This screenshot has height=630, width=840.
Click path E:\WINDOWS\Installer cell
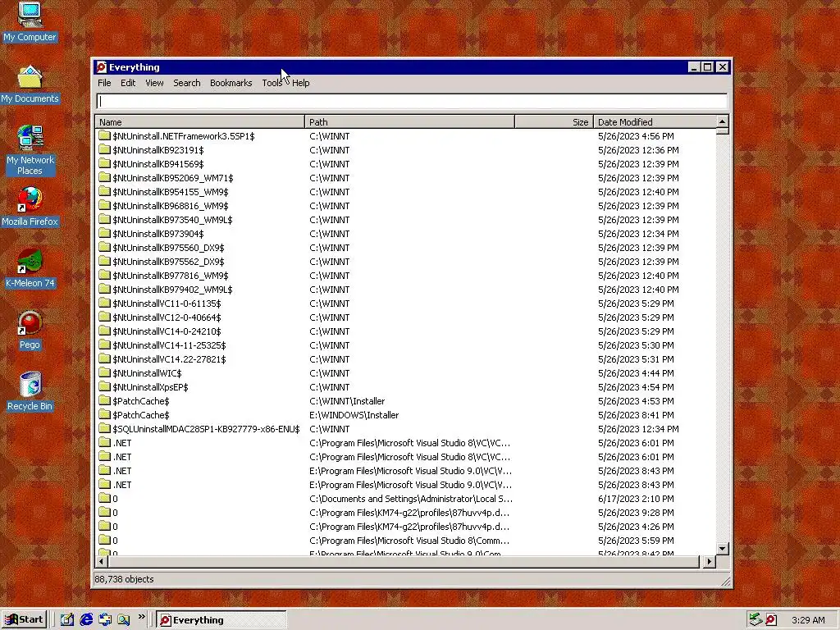pos(354,414)
